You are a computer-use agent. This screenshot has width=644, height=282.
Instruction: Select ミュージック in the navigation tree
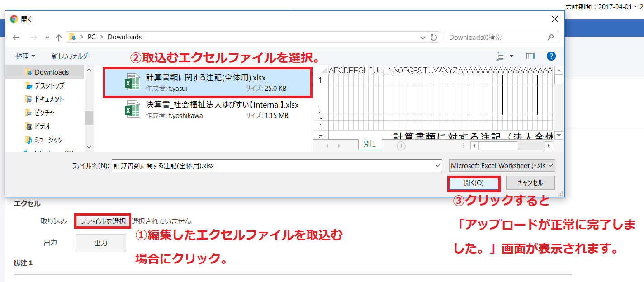point(44,140)
